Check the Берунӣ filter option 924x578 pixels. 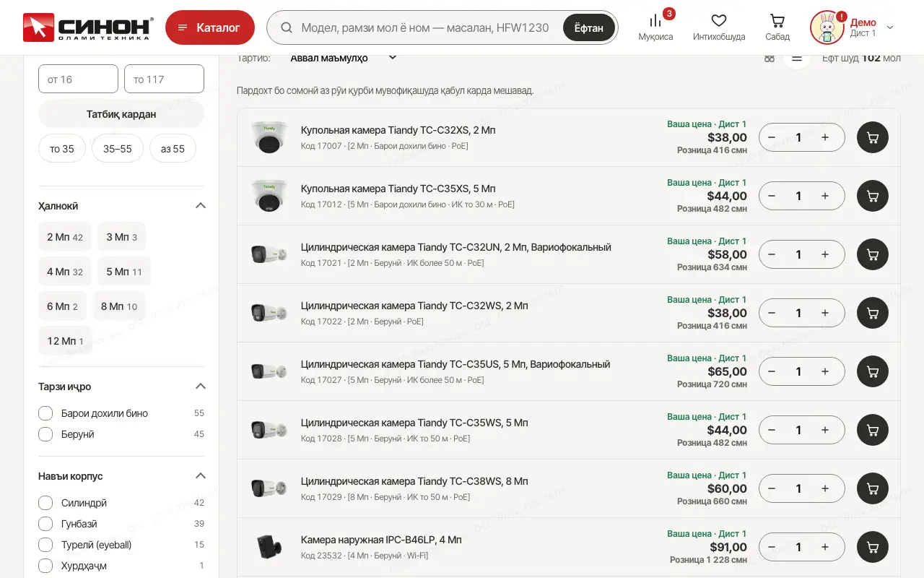pos(45,434)
